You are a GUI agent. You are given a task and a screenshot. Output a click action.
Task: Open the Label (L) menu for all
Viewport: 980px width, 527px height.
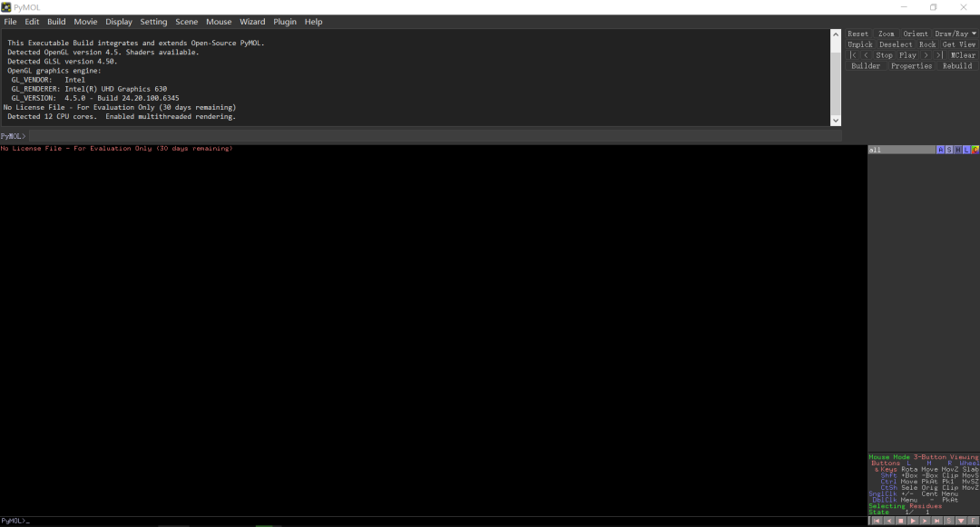tap(966, 150)
